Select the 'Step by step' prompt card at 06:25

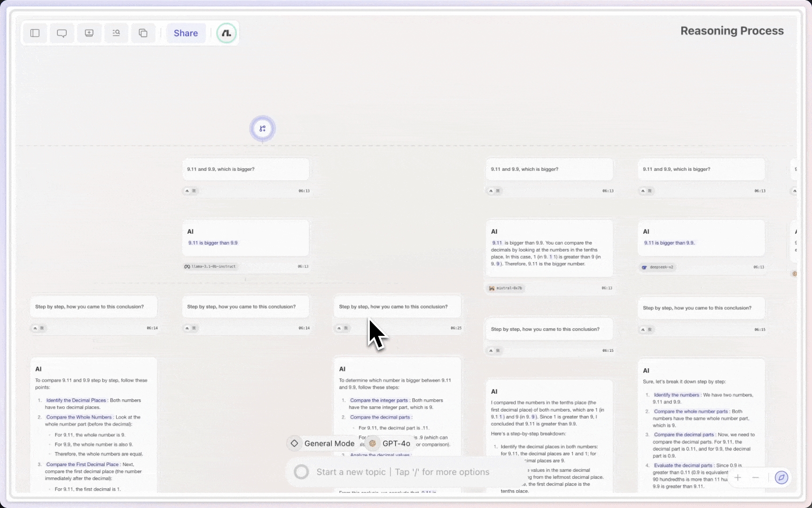pos(398,307)
